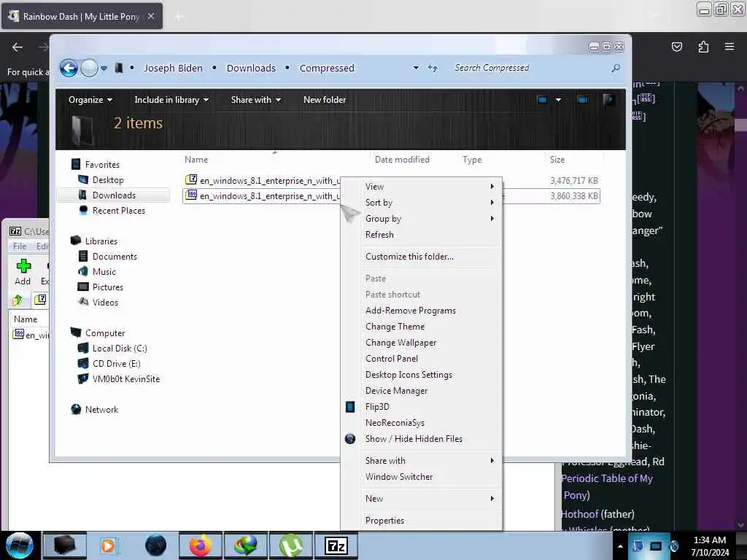Open uTorrent from the taskbar
747x560 pixels.
[x=290, y=545]
